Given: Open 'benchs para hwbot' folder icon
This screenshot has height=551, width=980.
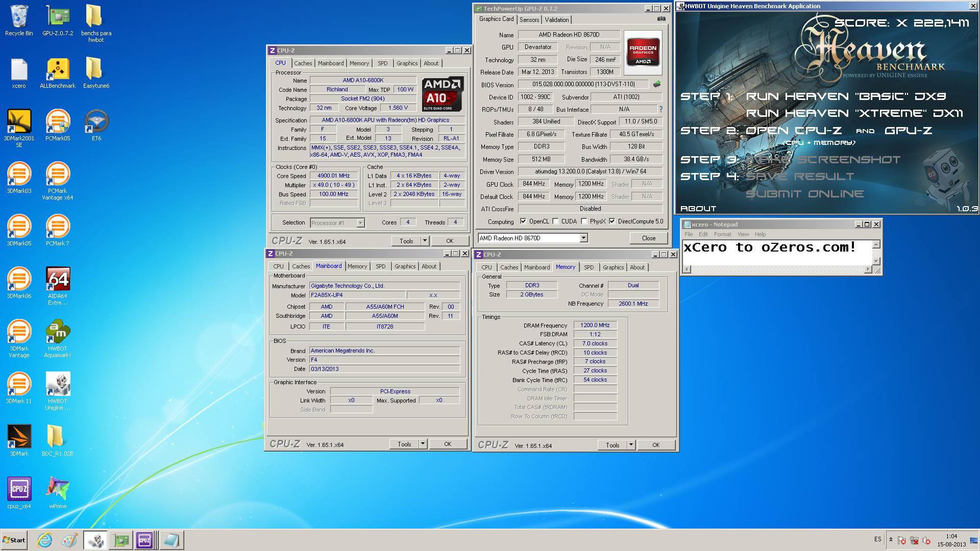Looking at the screenshot, I should click(96, 23).
